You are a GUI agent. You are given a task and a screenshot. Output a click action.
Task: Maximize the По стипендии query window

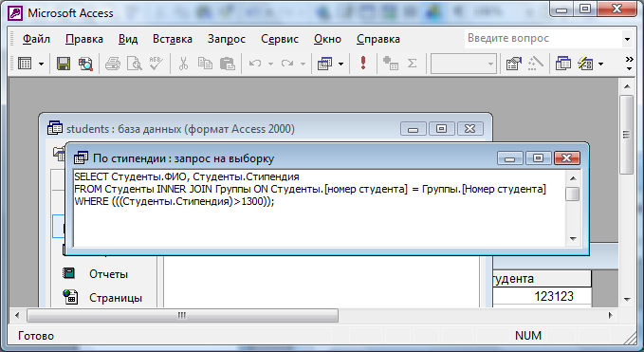538,158
